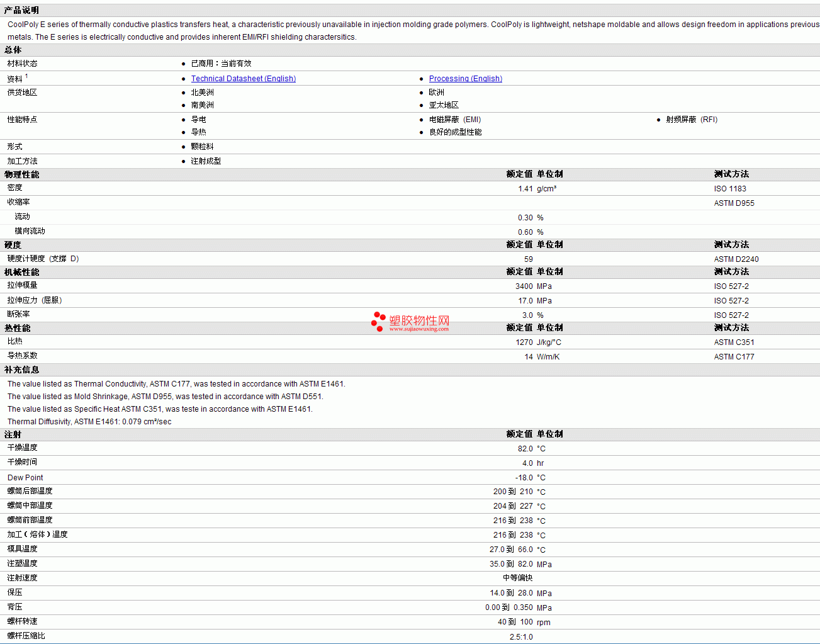Click the 产品说明 section header
Image resolution: width=820 pixels, height=644 pixels.
point(21,10)
